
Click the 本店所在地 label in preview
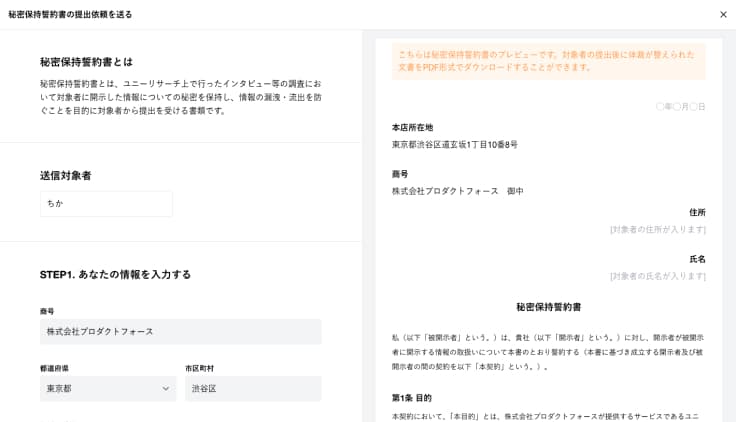[412, 127]
